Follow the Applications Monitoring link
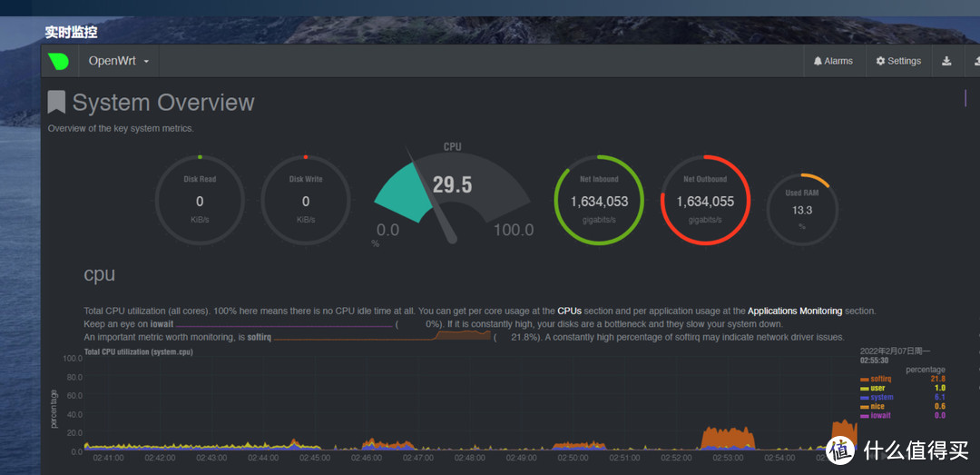980x475 pixels. (795, 311)
